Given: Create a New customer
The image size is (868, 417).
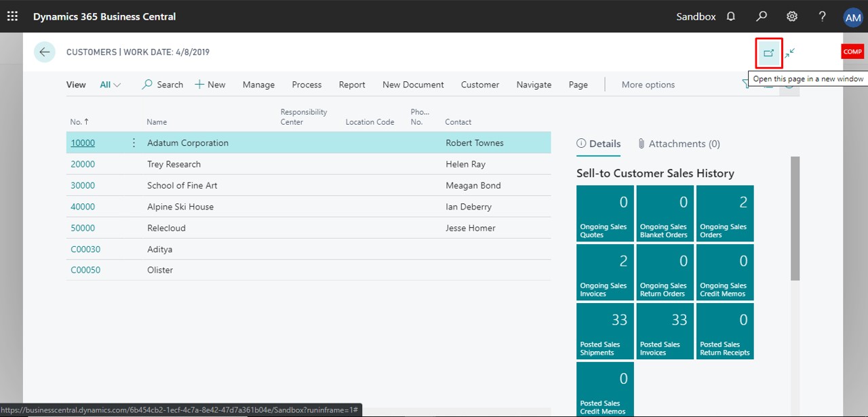Looking at the screenshot, I should tap(210, 85).
